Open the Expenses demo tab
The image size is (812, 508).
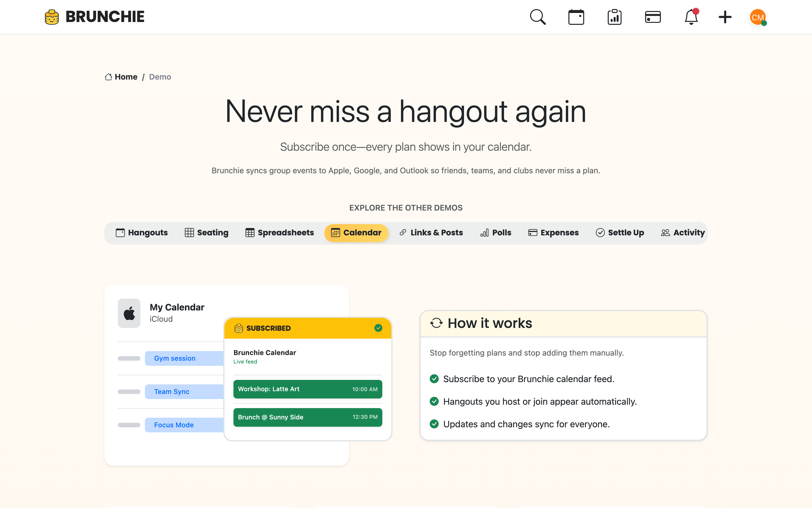click(553, 233)
